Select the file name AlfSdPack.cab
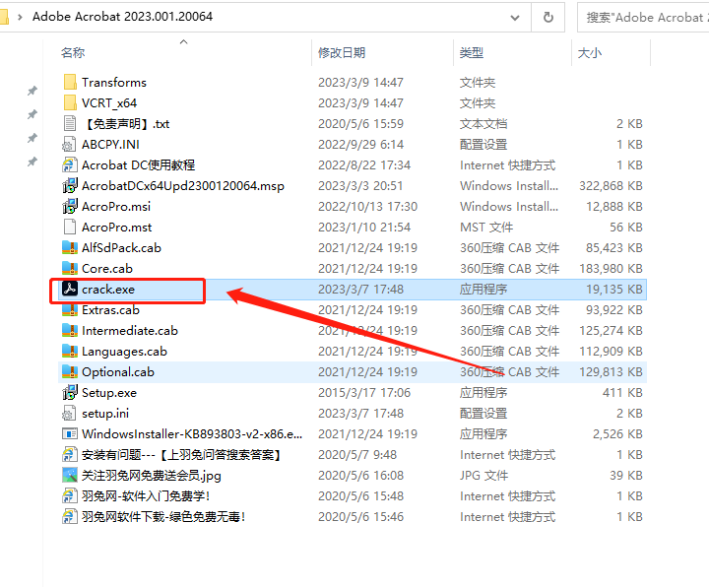 (122, 248)
